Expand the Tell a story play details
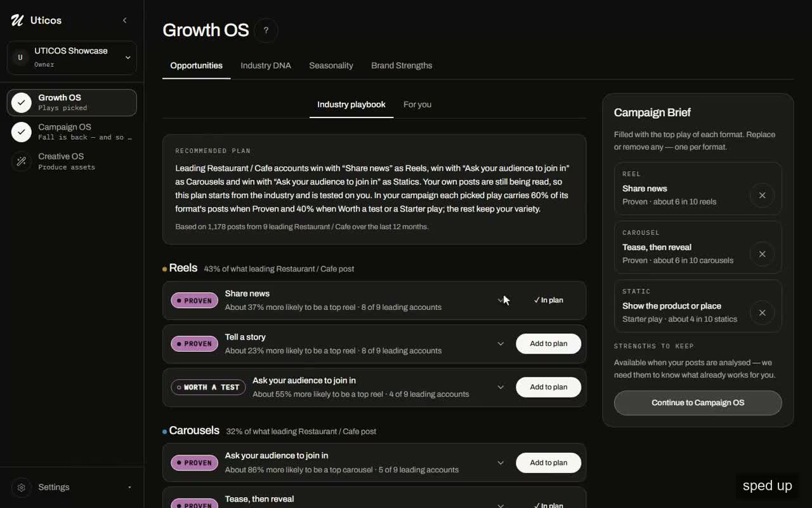 click(x=501, y=344)
